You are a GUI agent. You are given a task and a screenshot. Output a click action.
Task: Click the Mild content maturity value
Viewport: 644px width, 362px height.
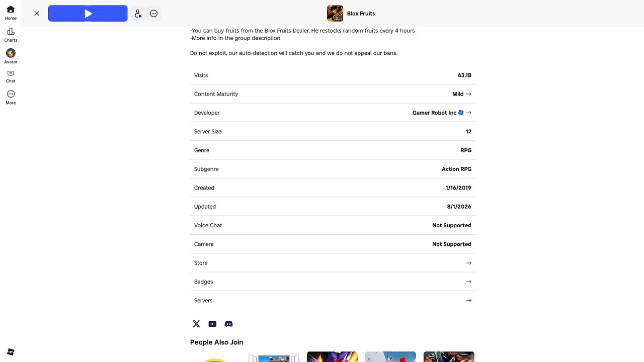click(458, 94)
